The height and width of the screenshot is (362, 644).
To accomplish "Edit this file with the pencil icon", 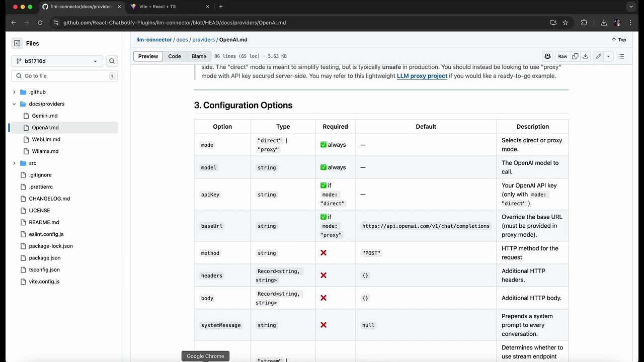I will [598, 56].
